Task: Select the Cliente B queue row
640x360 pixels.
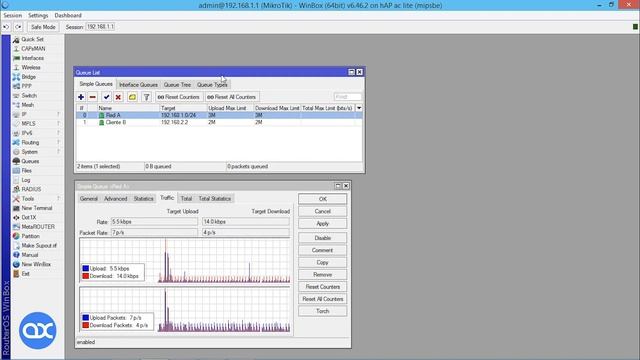Action: pyautogui.click(x=219, y=122)
